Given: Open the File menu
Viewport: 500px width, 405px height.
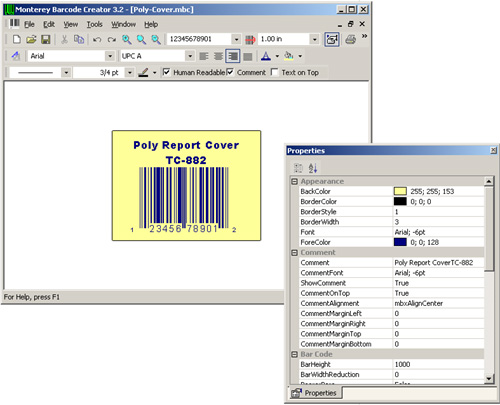Looking at the screenshot, I should (x=29, y=24).
